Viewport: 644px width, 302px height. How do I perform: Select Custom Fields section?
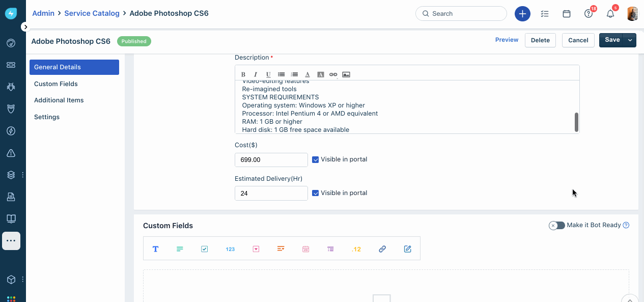[56, 84]
